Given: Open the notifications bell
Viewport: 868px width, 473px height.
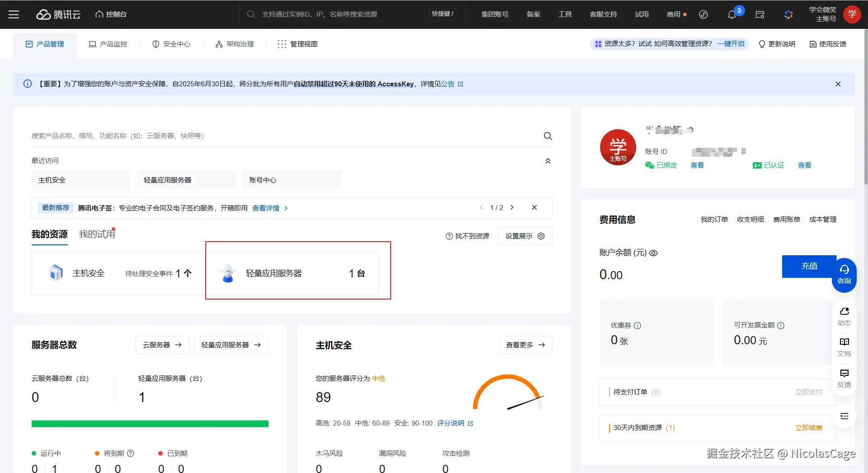Looking at the screenshot, I should 732,15.
